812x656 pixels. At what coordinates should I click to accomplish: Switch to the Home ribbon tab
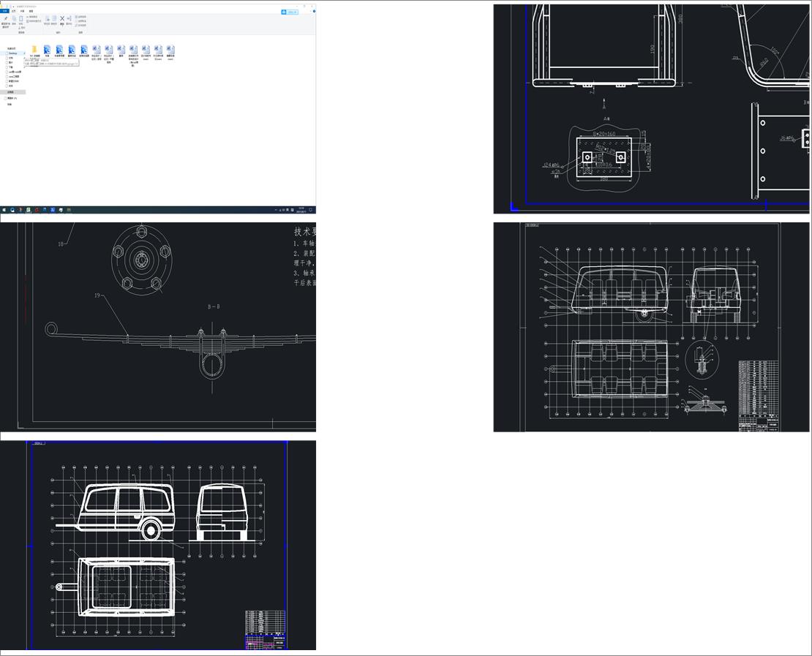pos(13,11)
